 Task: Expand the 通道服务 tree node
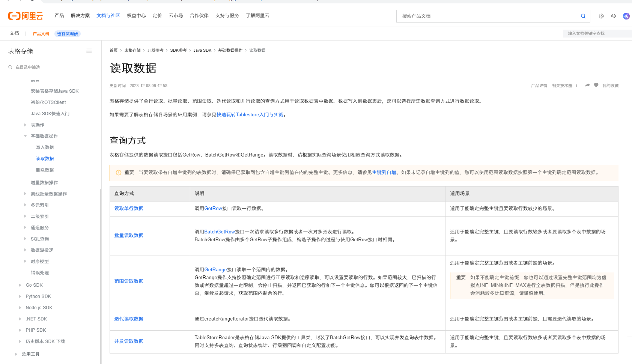pos(25,228)
